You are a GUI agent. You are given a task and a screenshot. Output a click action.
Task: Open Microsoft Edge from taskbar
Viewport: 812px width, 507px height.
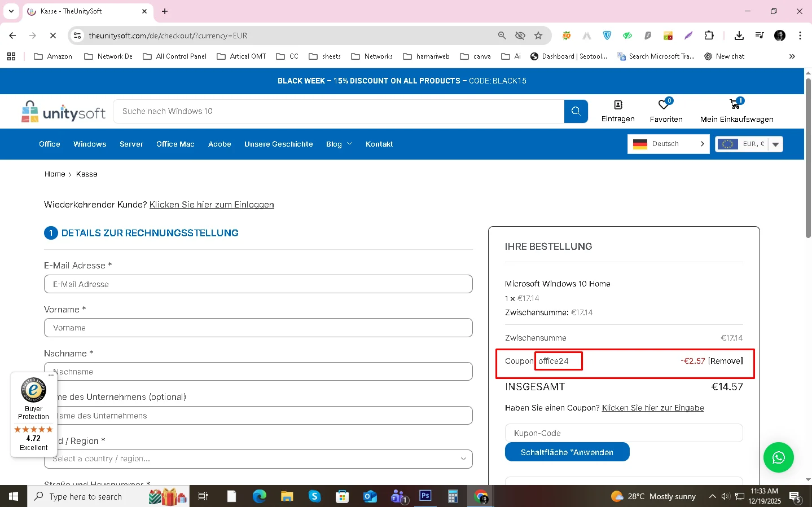tap(260, 496)
